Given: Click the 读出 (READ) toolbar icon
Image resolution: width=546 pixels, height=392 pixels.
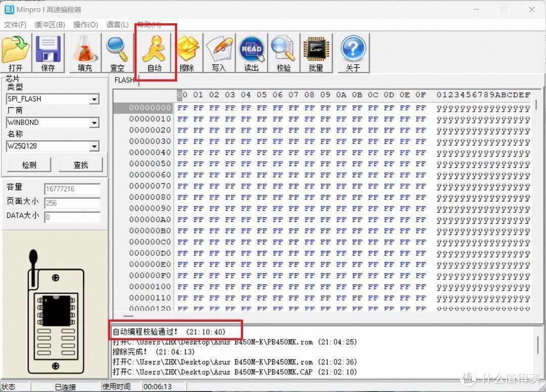Looking at the screenshot, I should pyautogui.click(x=251, y=53).
